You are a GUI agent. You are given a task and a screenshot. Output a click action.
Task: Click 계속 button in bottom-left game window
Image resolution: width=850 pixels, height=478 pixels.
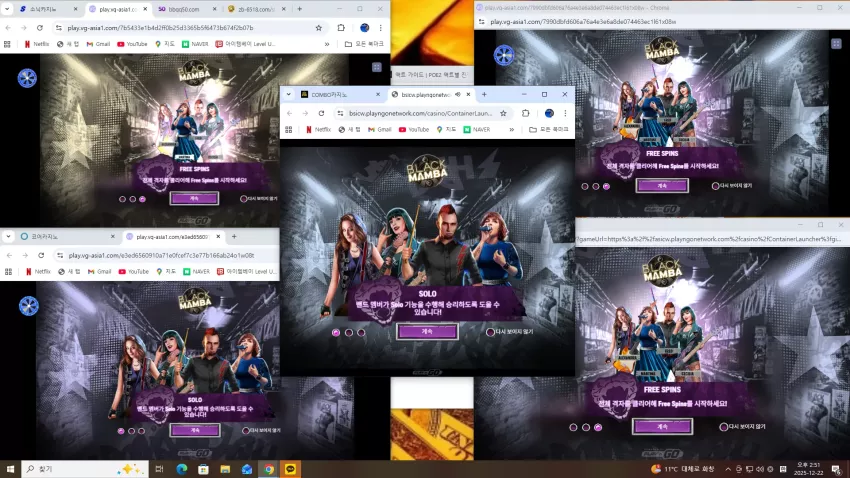pos(195,430)
